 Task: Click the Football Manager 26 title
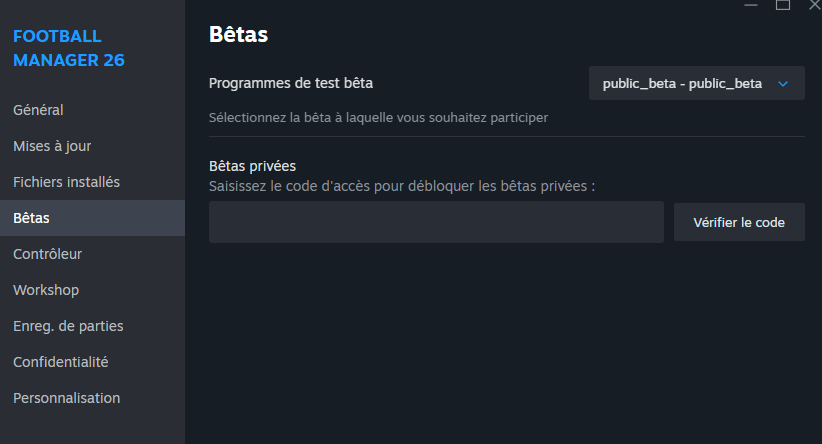click(69, 48)
